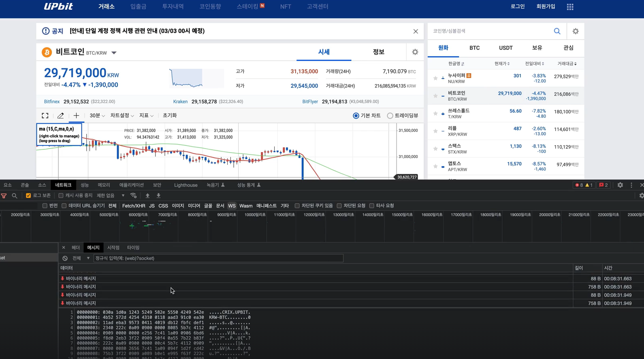Check 타사 요청 checkbox
Image resolution: width=644 pixels, height=359 pixels.
click(371, 206)
